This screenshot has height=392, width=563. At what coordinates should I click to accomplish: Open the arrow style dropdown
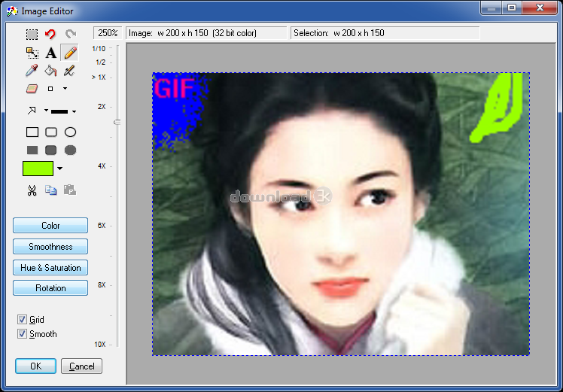46,110
